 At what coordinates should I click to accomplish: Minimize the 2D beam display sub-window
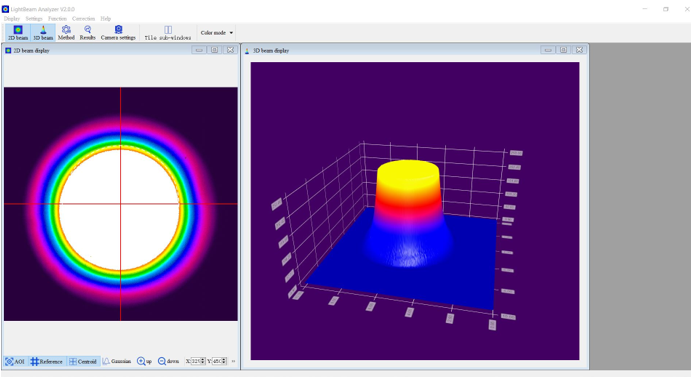(199, 50)
